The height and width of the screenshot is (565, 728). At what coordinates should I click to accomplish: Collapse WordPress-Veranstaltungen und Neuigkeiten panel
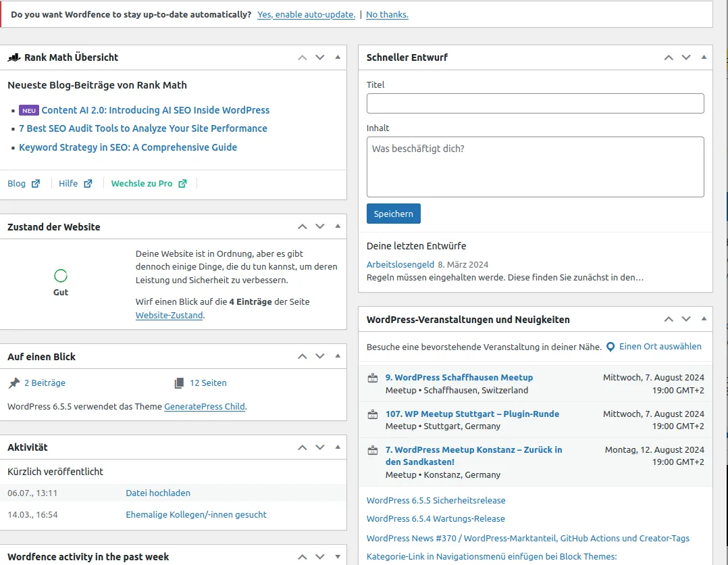coord(704,319)
